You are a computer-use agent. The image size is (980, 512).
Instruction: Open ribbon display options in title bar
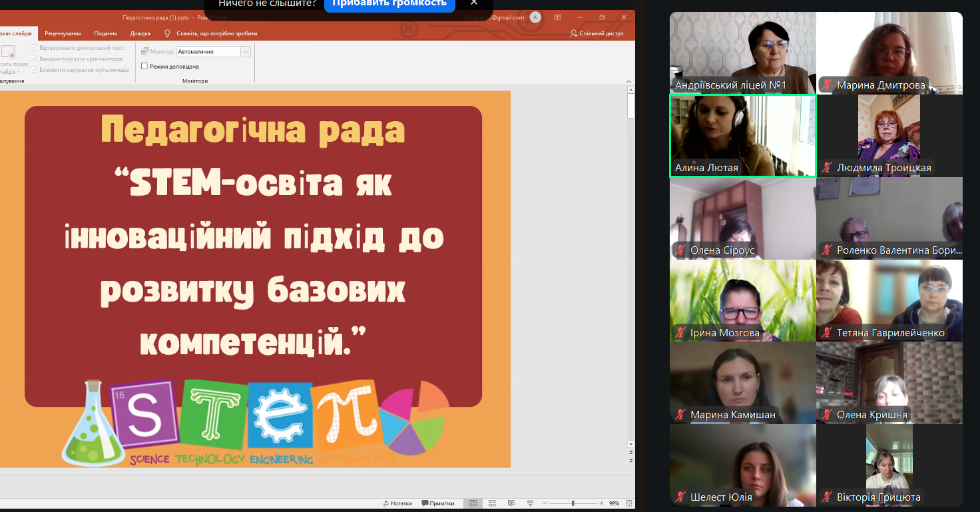pyautogui.click(x=558, y=17)
